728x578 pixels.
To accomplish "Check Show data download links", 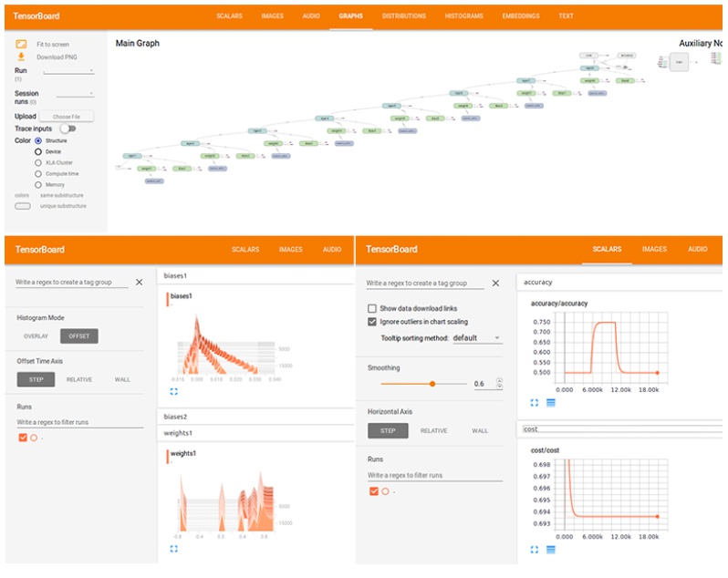I will coord(372,308).
